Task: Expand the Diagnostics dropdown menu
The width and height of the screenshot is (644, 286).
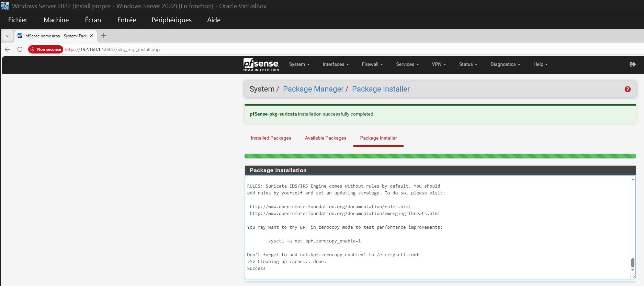Action: pos(505,64)
